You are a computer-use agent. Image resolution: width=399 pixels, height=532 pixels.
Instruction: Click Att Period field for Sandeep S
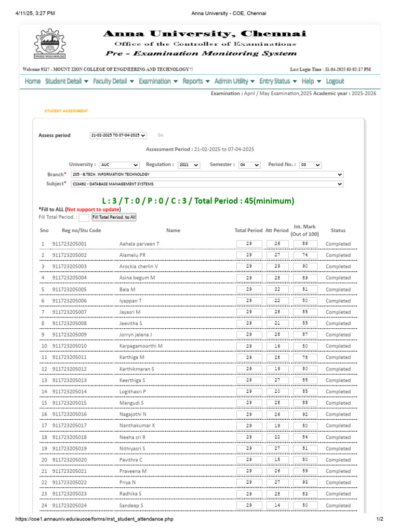(277, 506)
